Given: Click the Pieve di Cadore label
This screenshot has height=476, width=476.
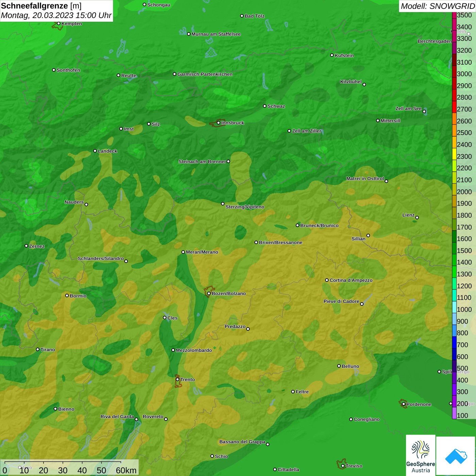Looking at the screenshot, I should (341, 301).
